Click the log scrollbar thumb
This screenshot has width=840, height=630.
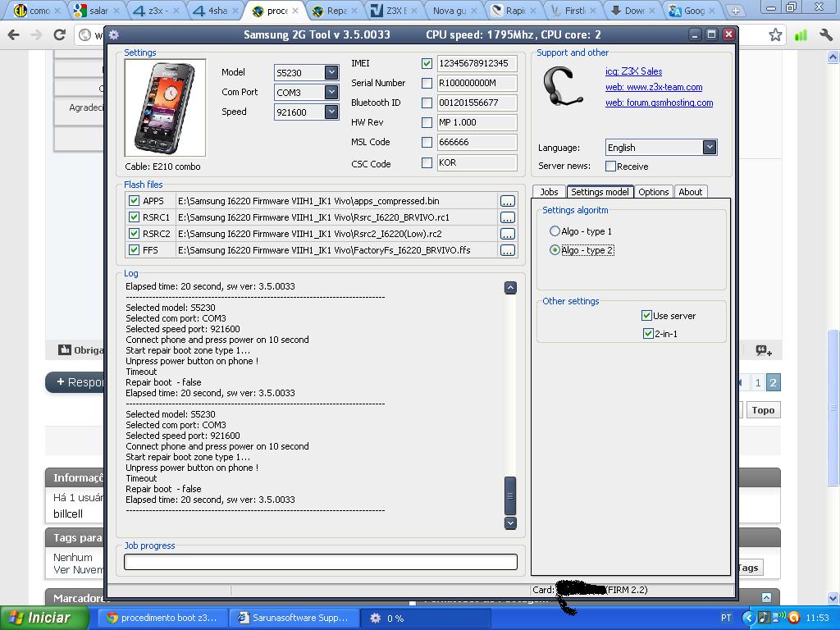click(510, 495)
